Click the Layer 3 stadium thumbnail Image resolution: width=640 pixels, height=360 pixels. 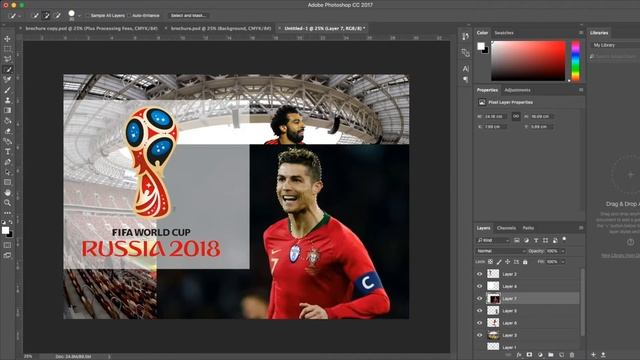click(493, 335)
